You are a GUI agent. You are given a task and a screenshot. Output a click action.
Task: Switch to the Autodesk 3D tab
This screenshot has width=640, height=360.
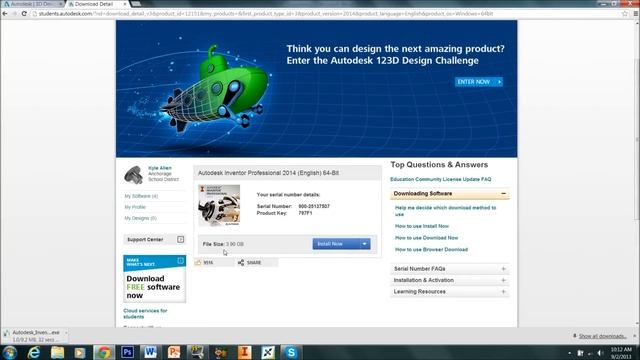coord(33,4)
